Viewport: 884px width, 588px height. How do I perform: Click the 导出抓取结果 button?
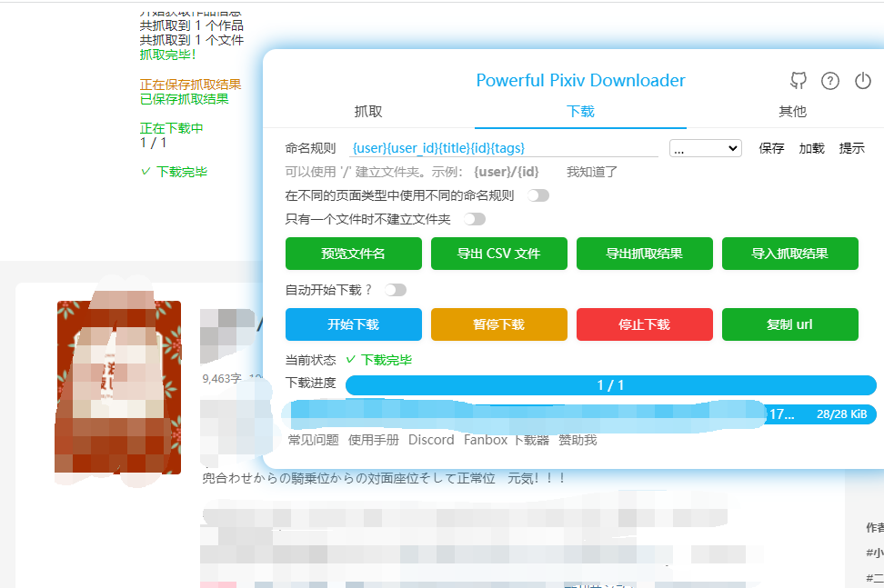645,254
